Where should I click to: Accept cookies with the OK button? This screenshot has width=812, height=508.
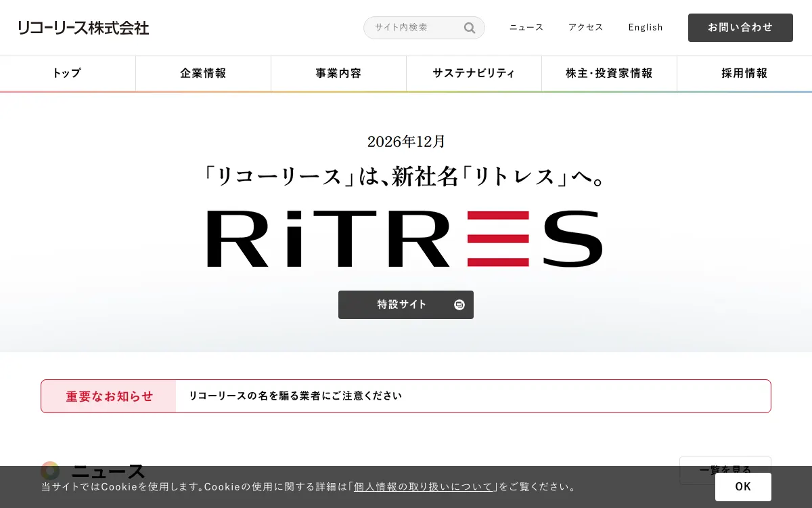743,487
